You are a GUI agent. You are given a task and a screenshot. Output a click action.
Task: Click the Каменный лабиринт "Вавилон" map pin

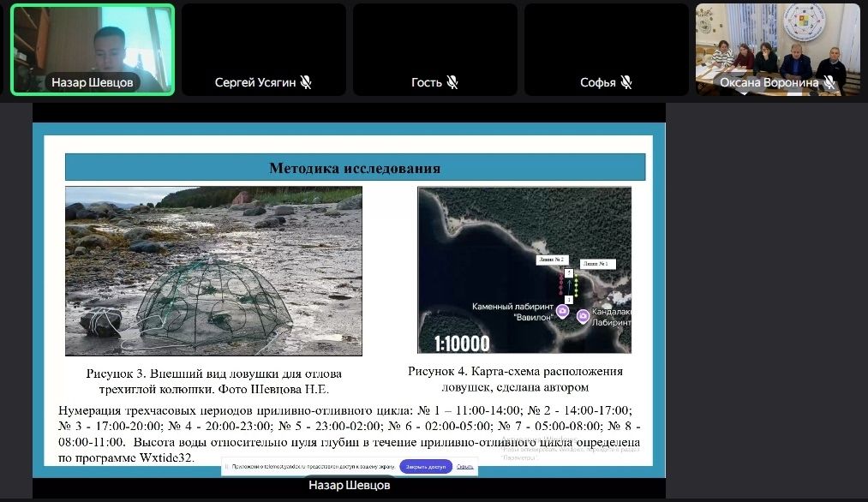(562, 312)
